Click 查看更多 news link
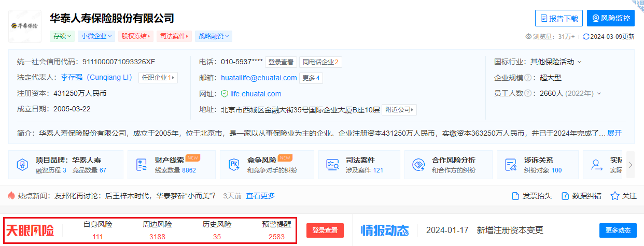This screenshot has height=246, width=644. click(x=260, y=196)
